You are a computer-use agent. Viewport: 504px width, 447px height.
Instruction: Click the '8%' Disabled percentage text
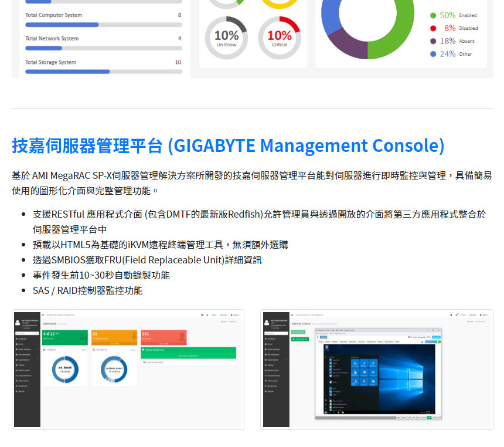click(449, 28)
